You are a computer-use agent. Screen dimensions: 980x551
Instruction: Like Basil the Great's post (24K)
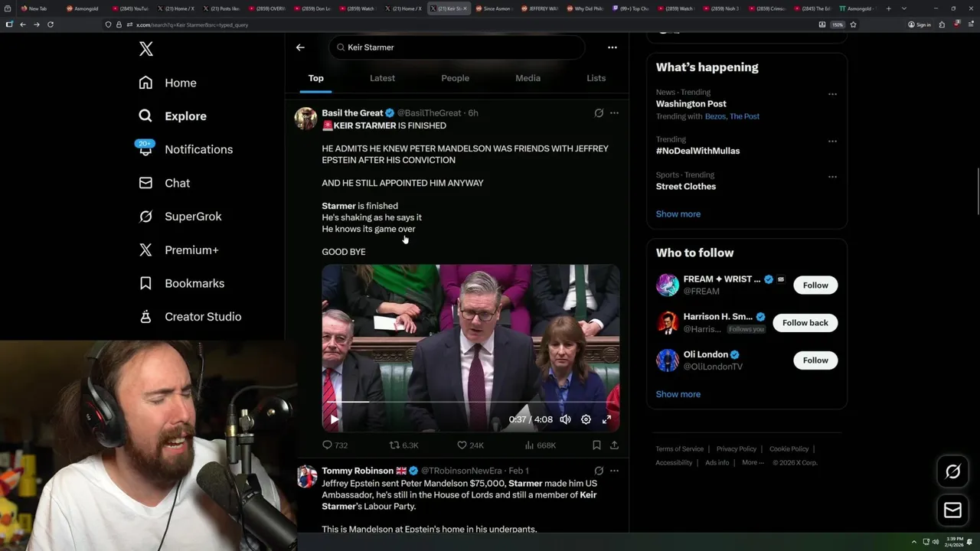tap(470, 445)
